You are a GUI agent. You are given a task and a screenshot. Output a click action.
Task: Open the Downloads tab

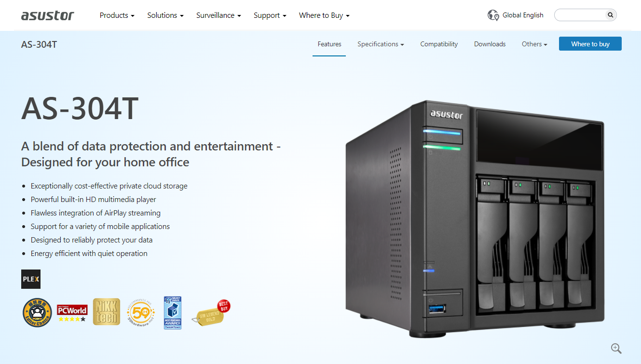click(x=490, y=44)
